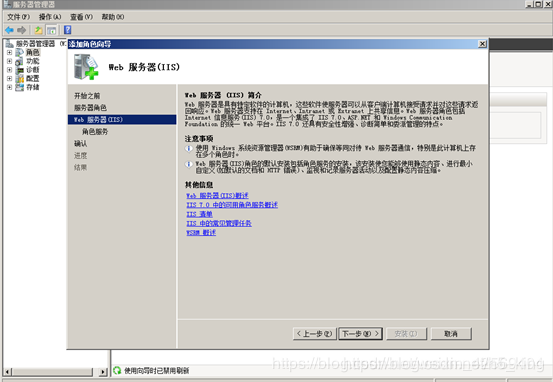Click the 配置 tree node icon
This screenshot has height=382, width=553.
pyautogui.click(x=19, y=78)
